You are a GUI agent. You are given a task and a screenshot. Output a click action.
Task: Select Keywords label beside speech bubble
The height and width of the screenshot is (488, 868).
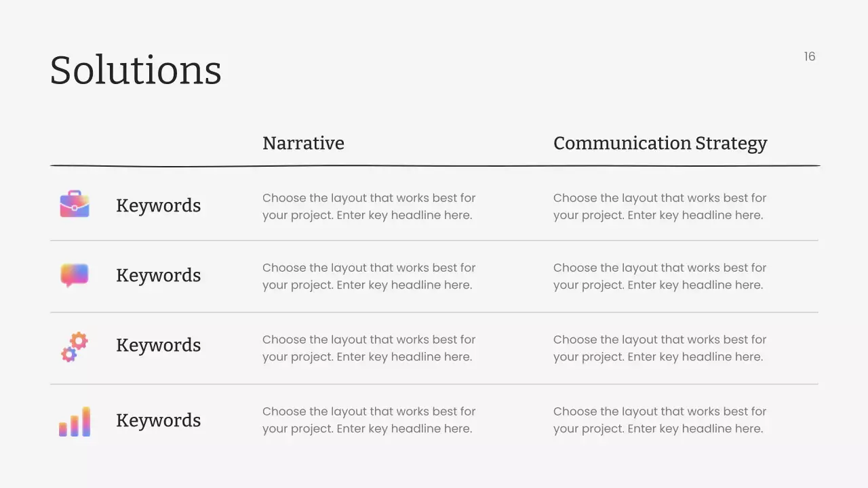click(x=158, y=275)
